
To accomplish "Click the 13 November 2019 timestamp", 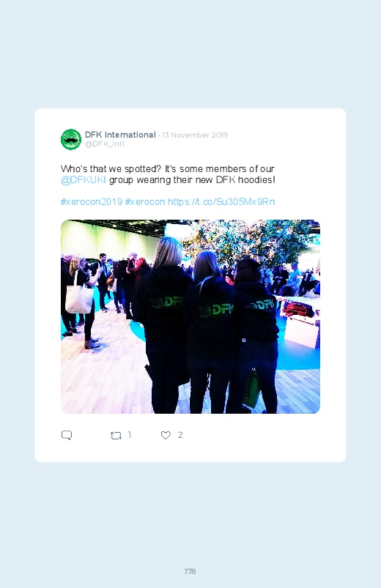I will 194,135.
